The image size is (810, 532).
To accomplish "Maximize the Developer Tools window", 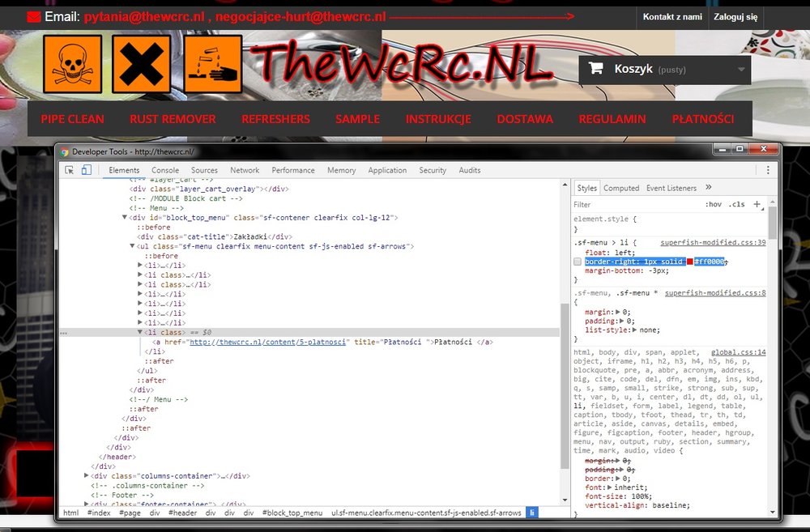I will (740, 149).
